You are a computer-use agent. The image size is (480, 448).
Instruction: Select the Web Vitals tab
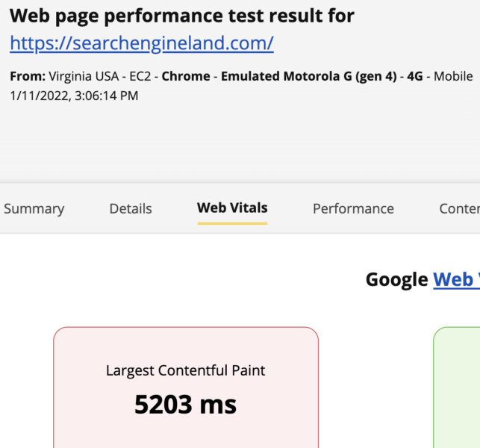(232, 208)
